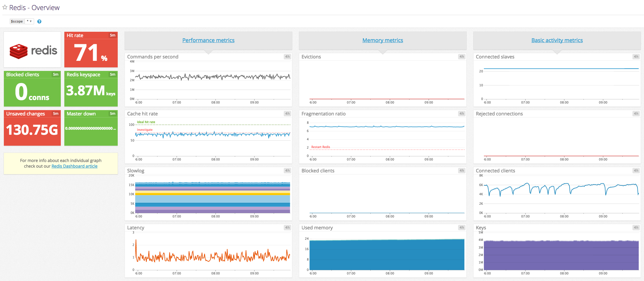
Task: Click the 4h badge on Commands per second
Action: (287, 56)
